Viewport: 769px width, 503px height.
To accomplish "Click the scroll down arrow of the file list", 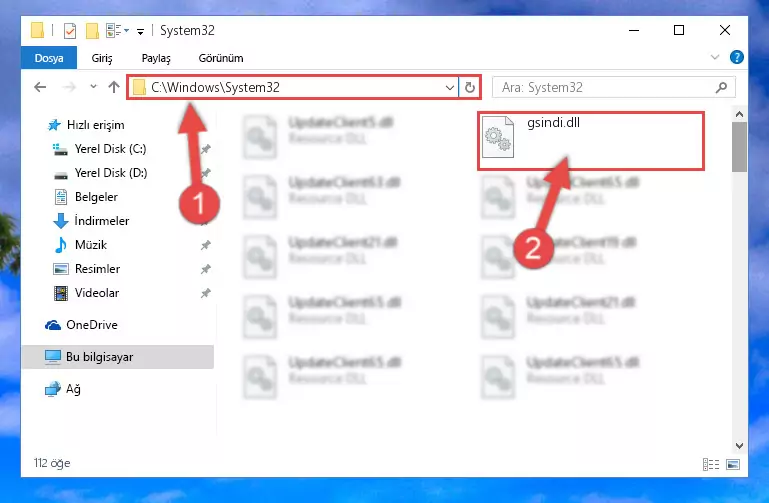I will (x=739, y=446).
